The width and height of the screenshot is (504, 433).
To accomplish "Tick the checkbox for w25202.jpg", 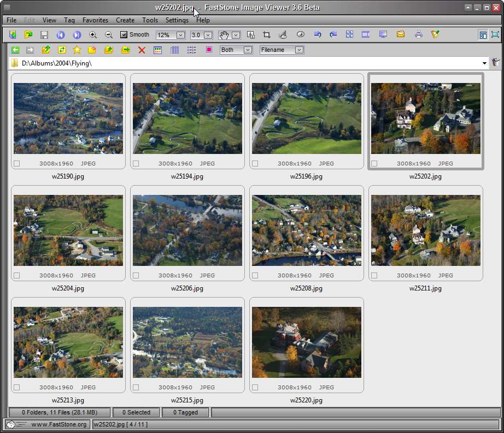I will pos(374,164).
